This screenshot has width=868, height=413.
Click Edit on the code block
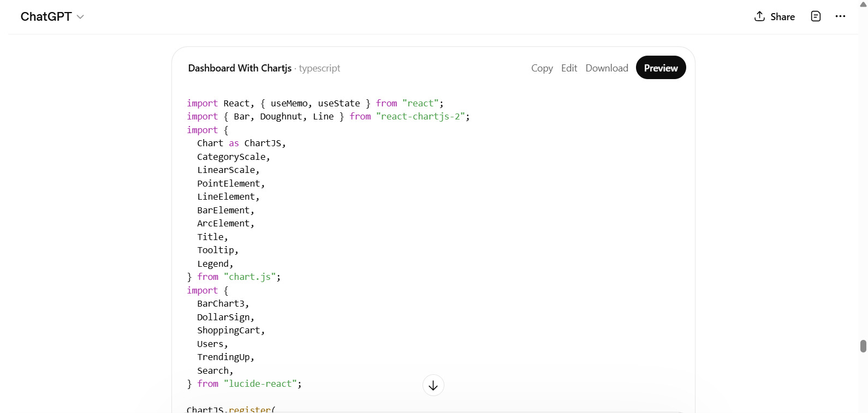click(x=569, y=68)
